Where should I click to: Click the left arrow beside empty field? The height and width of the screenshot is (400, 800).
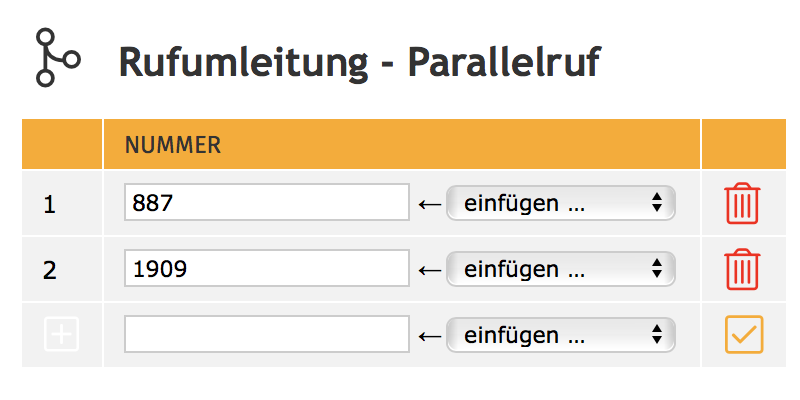tap(429, 335)
